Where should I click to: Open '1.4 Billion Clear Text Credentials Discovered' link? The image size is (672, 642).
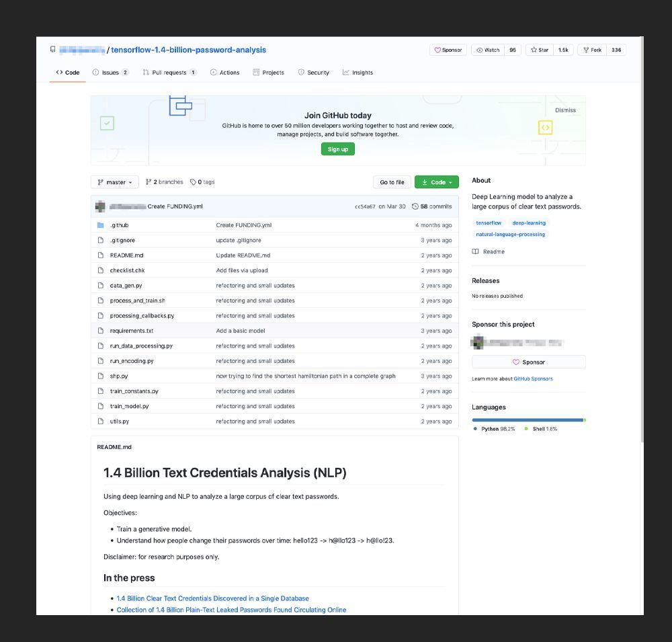[x=212, y=598]
